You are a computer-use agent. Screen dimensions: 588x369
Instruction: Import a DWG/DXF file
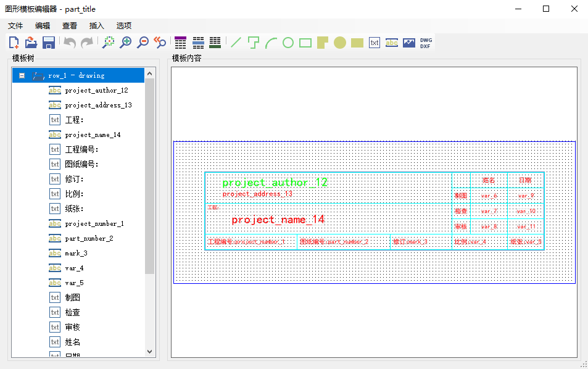coord(426,43)
